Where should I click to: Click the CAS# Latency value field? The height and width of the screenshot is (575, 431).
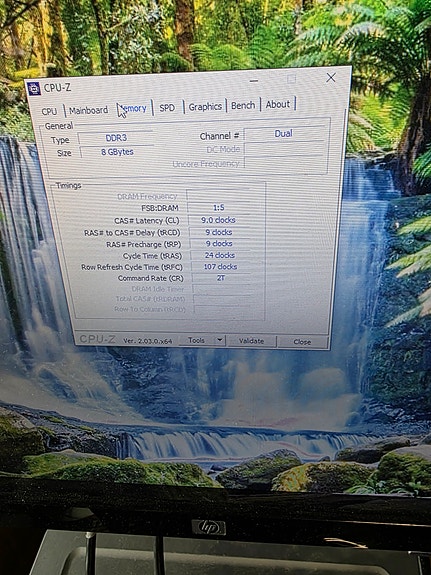click(219, 220)
